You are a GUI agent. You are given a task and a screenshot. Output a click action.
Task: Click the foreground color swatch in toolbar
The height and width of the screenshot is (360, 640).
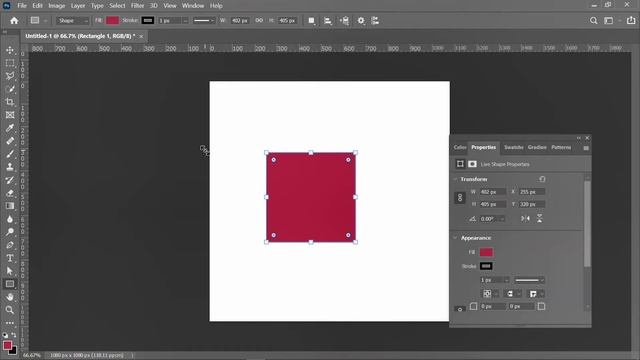click(x=7, y=346)
